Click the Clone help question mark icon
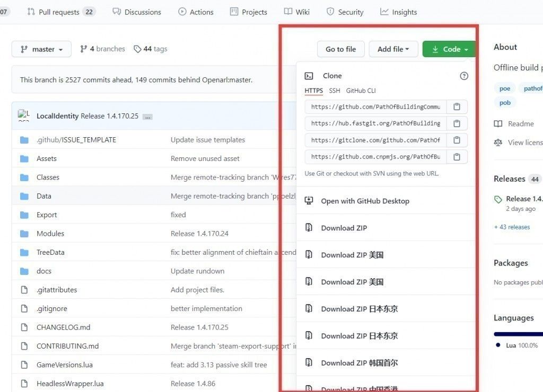The image size is (543, 392). coord(463,76)
